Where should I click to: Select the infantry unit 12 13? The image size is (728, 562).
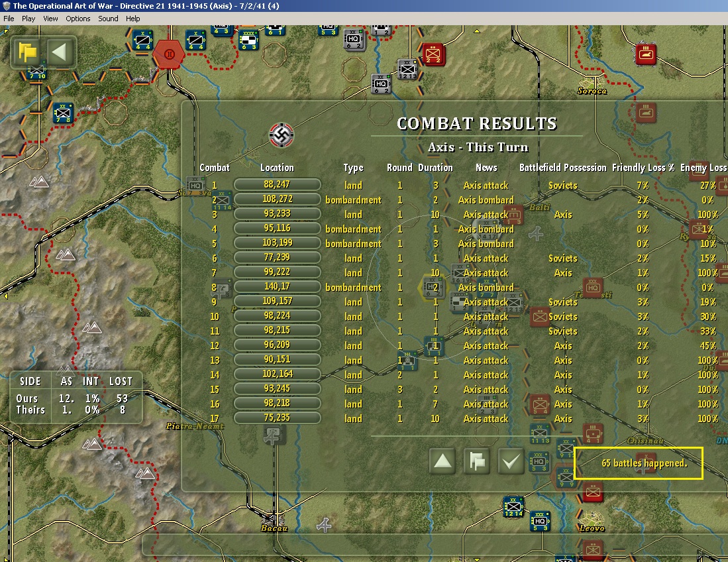click(407, 69)
